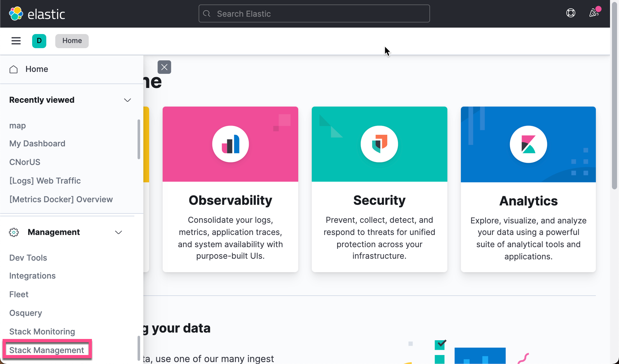Open Dev Tools from sidebar
619x364 pixels.
click(x=28, y=258)
